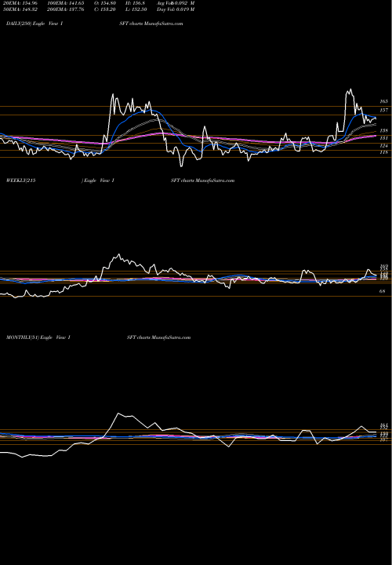The image size is (392, 565).
Task: Click the highest peak of the weekly chart line
Action: [119, 255]
